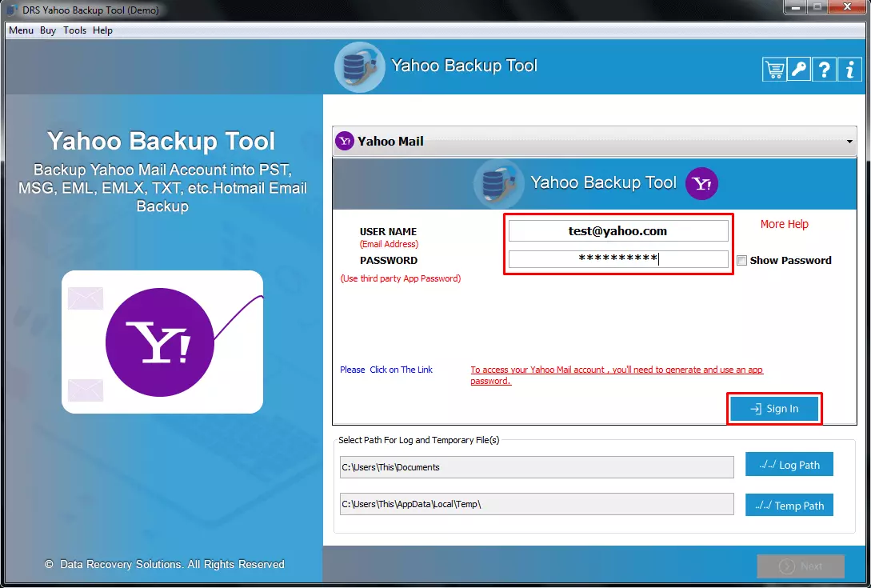Click the 'USER NAME' label
The image size is (871, 588).
pos(388,232)
